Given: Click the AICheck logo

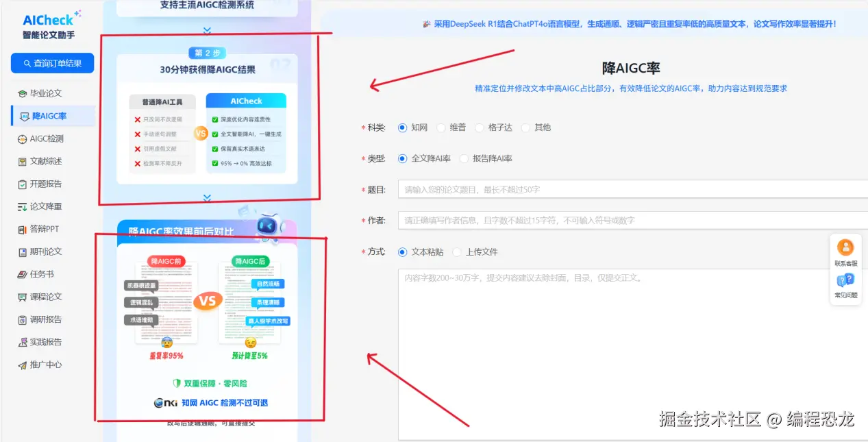Looking at the screenshot, I should [x=52, y=20].
